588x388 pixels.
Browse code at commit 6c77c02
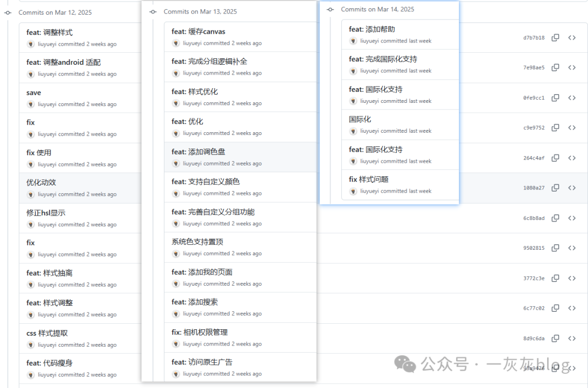pyautogui.click(x=572, y=307)
